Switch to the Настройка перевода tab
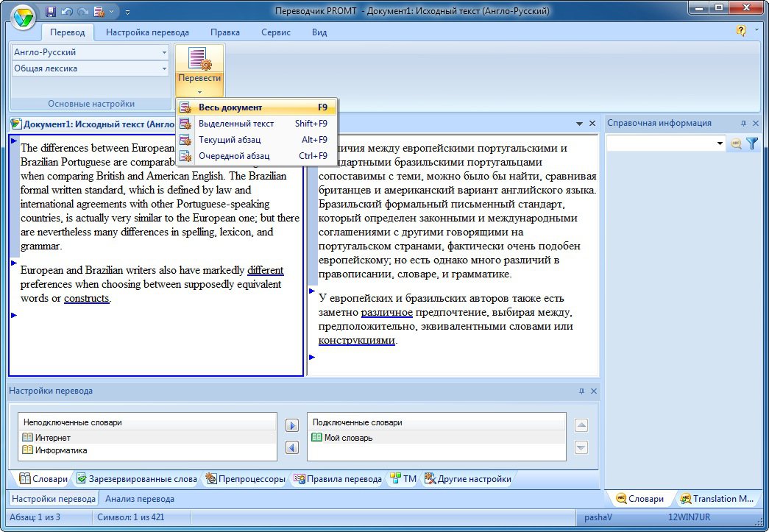This screenshot has height=532, width=769. point(147,32)
